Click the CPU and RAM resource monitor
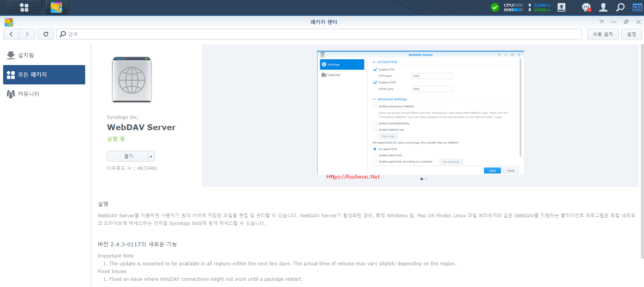Screen dimensions: 644x287 click(513, 7)
